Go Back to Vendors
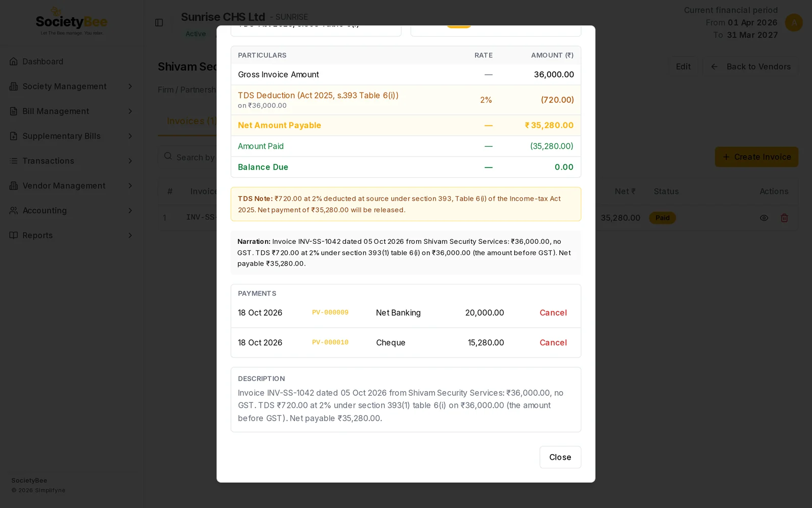812x508 pixels. tap(751, 67)
